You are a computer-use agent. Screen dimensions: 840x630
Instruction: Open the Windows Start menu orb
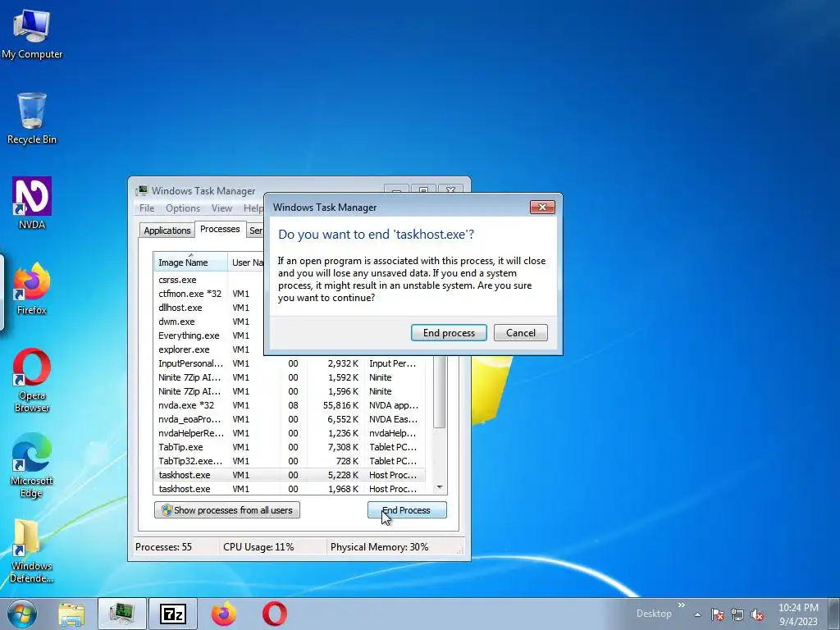22,614
